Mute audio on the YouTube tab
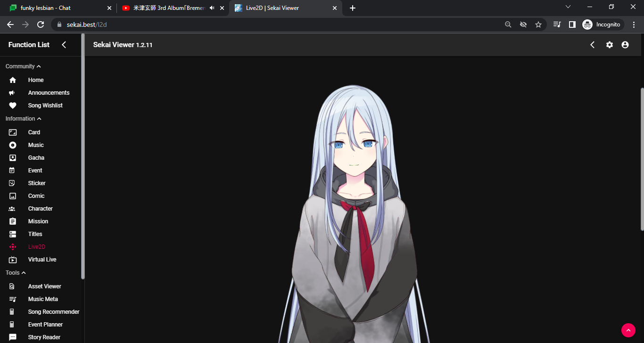The height and width of the screenshot is (343, 644). [212, 8]
